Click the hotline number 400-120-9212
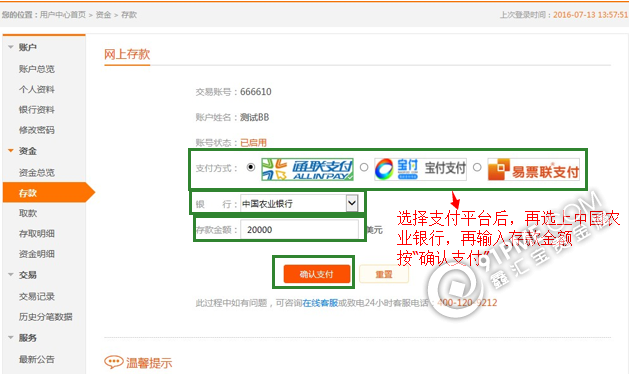Screen dimensions: 629x374 coord(467,303)
